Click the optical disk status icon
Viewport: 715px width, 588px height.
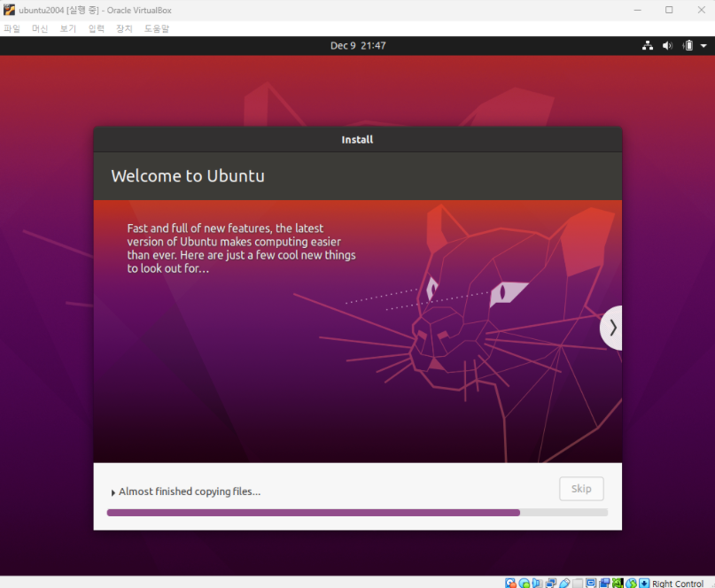pos(524,583)
